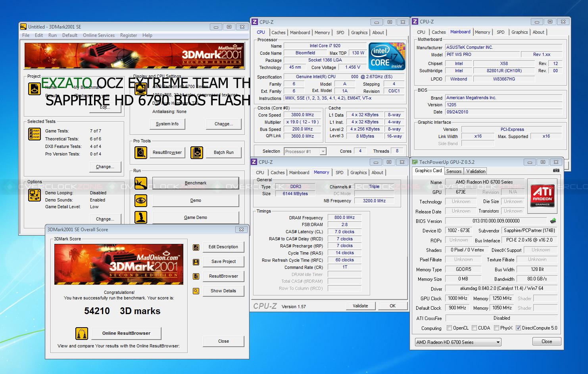Click the Display and CPU Settings monitor icon

(x=141, y=88)
